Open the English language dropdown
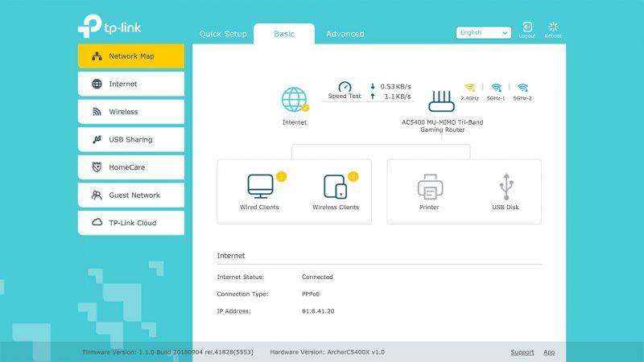This screenshot has height=362, width=644. [484, 33]
